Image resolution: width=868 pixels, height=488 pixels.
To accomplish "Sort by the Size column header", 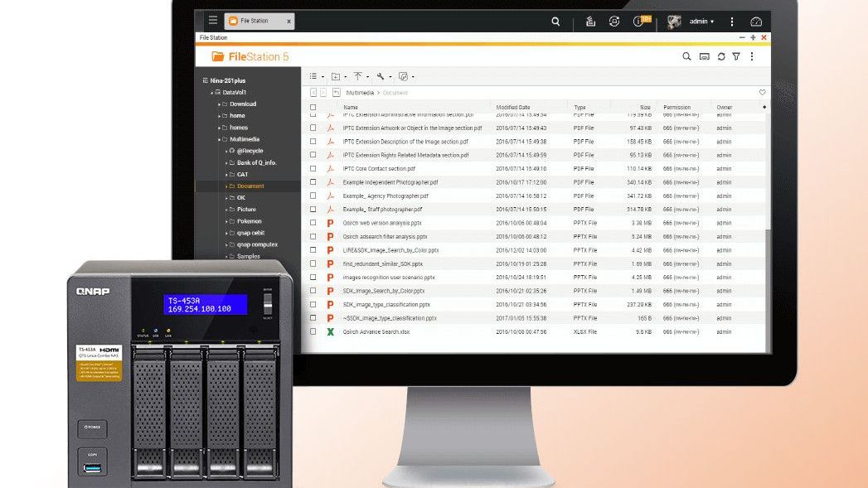I will [x=645, y=108].
